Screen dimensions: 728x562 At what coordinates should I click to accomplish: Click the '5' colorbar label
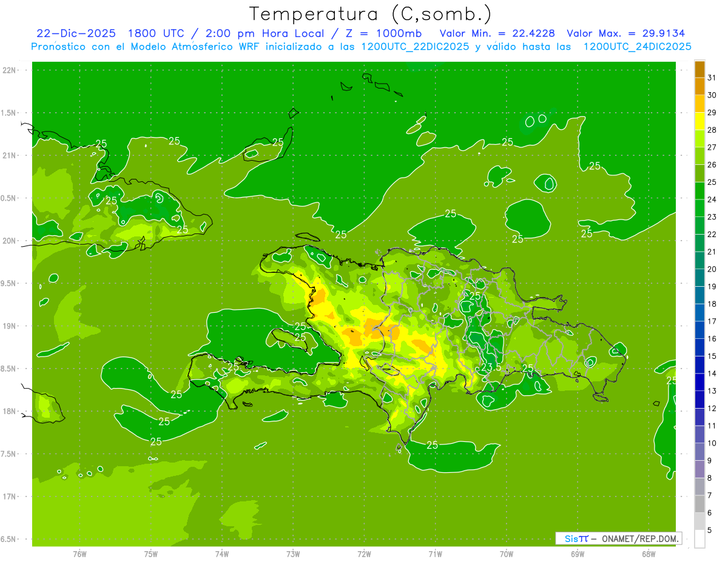click(710, 530)
